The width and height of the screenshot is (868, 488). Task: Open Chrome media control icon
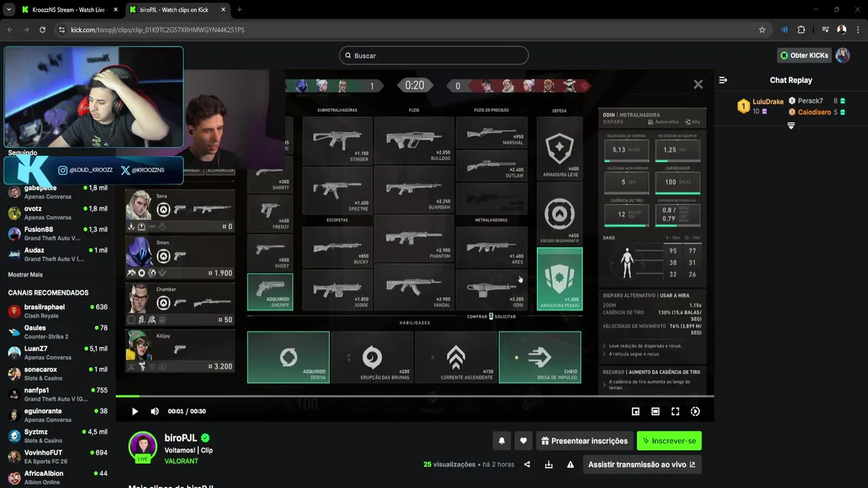coord(825,30)
